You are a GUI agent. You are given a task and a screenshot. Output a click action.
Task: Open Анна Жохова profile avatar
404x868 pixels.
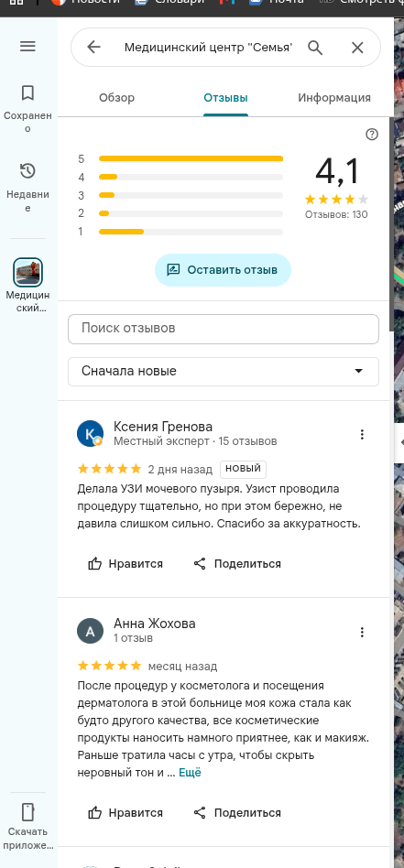point(90,631)
